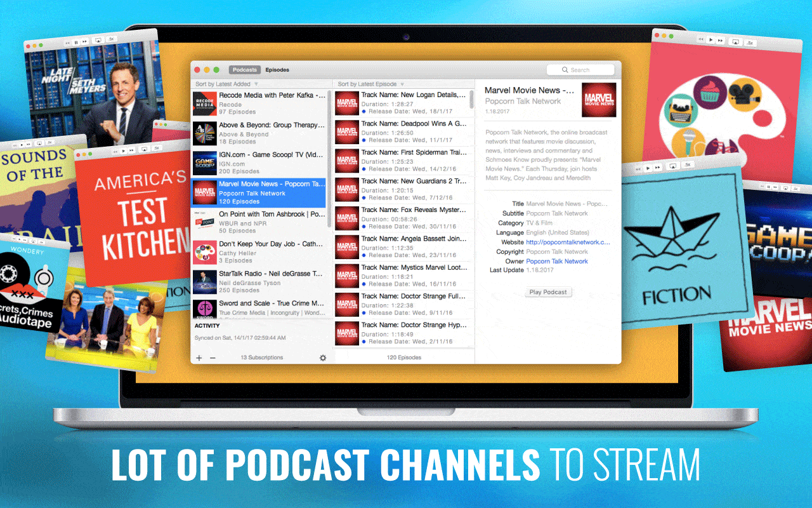Fast-forward in the pink paint-palette player window
The image size is (812, 508).
click(x=720, y=41)
